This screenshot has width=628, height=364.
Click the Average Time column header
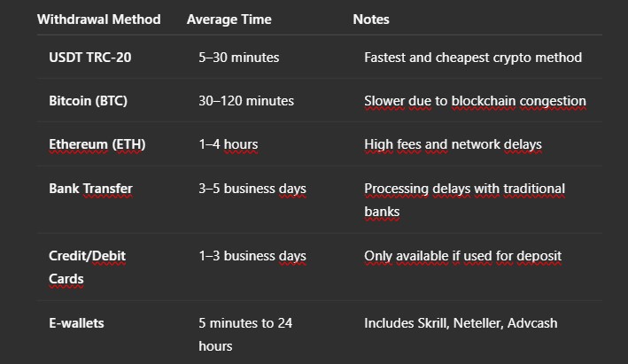(229, 19)
